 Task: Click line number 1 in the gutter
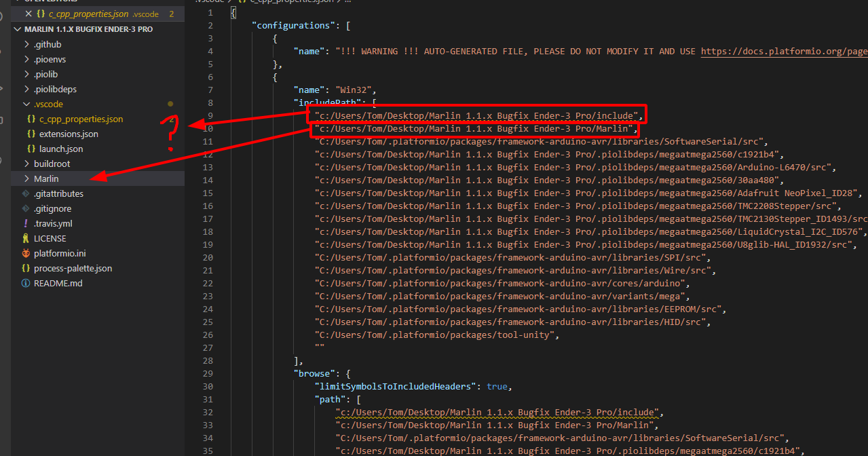click(x=210, y=12)
